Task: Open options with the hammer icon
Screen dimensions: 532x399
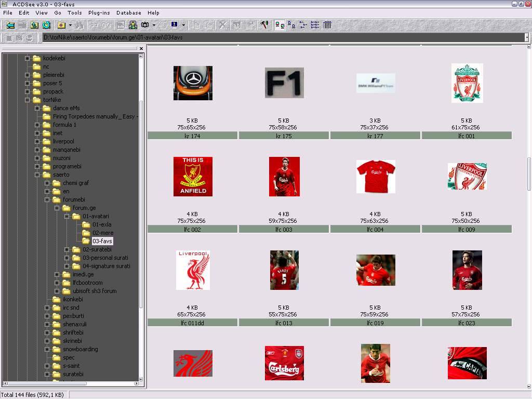Action: [264, 25]
